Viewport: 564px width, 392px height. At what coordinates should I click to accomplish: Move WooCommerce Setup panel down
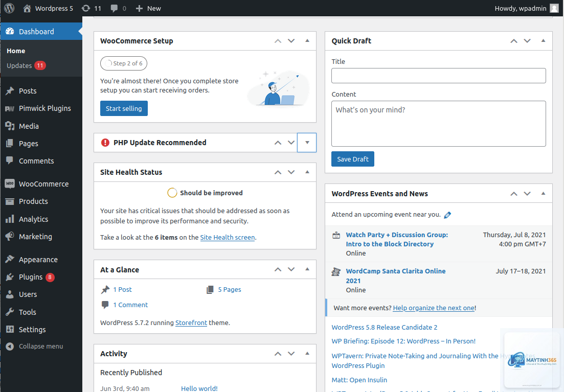pyautogui.click(x=291, y=41)
